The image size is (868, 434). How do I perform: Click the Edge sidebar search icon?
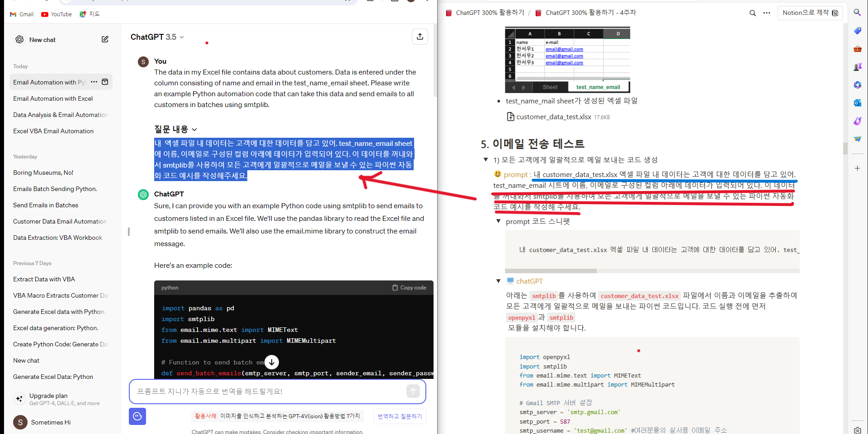point(857,12)
